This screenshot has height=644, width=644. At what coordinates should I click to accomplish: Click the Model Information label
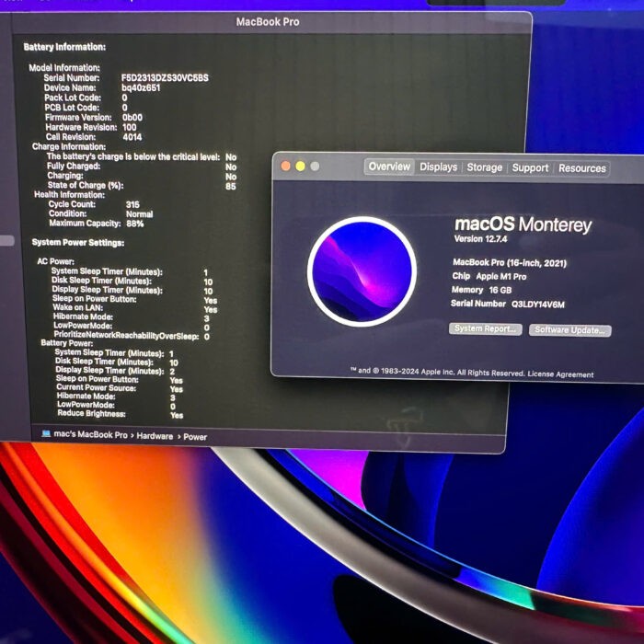64,68
